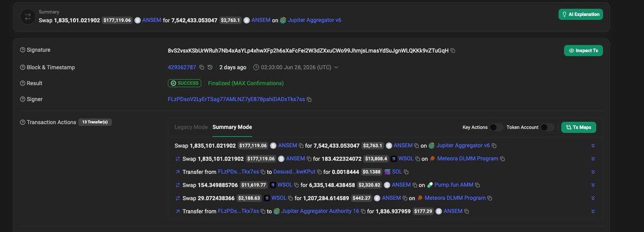Copy WSOL address in 154.349885706 swap row
The height and width of the screenshot is (232, 644).
point(297,185)
